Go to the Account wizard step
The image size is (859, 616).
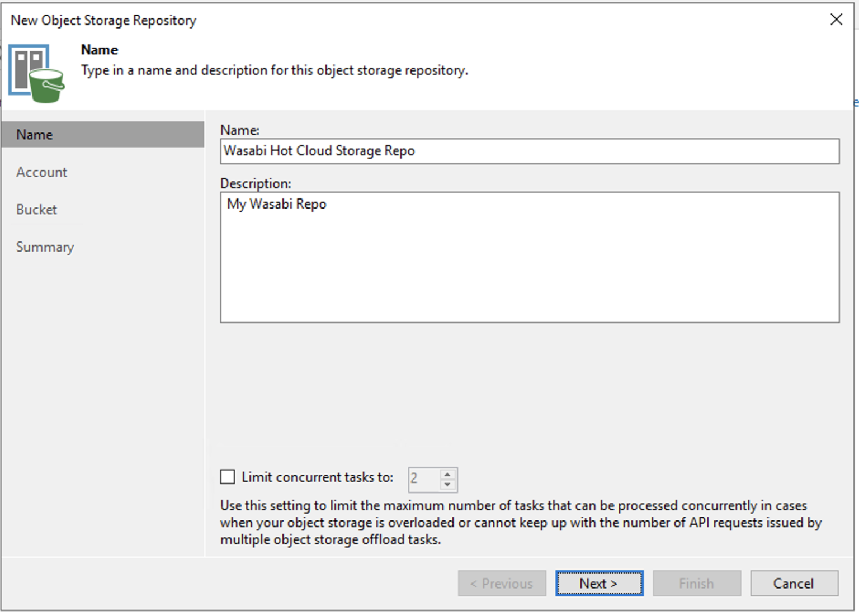[41, 172]
